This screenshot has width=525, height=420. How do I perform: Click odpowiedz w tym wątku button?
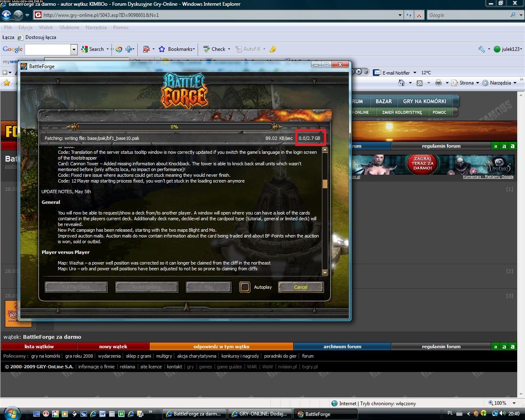221,347
